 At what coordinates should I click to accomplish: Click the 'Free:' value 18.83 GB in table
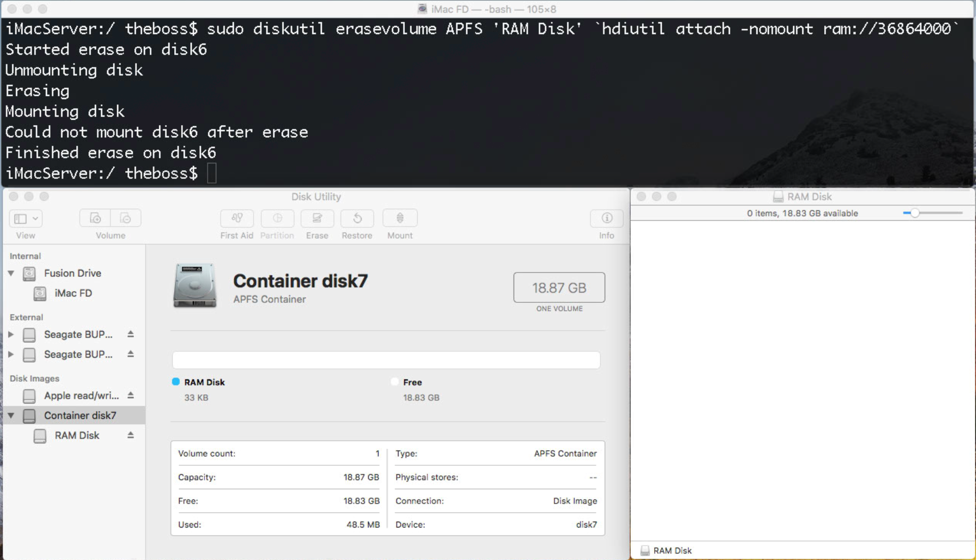pos(361,501)
